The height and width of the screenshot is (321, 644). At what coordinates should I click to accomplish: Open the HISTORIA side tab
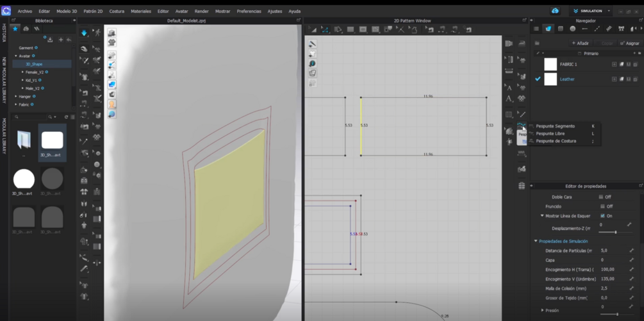4,33
